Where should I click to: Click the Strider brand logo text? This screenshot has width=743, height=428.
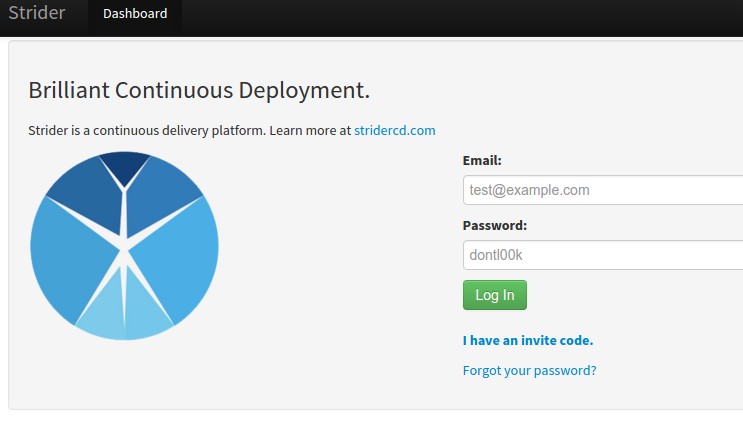click(36, 13)
